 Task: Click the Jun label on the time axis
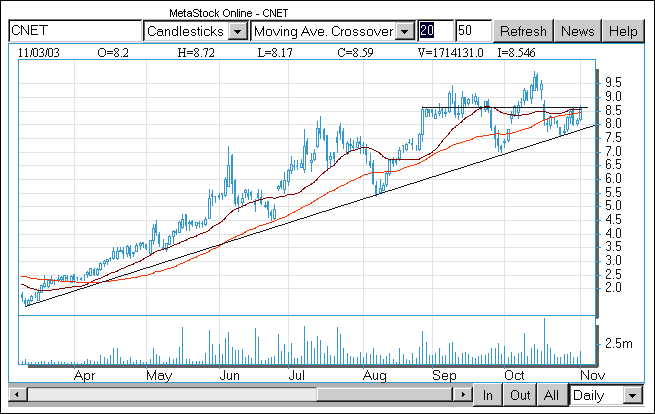pyautogui.click(x=229, y=375)
